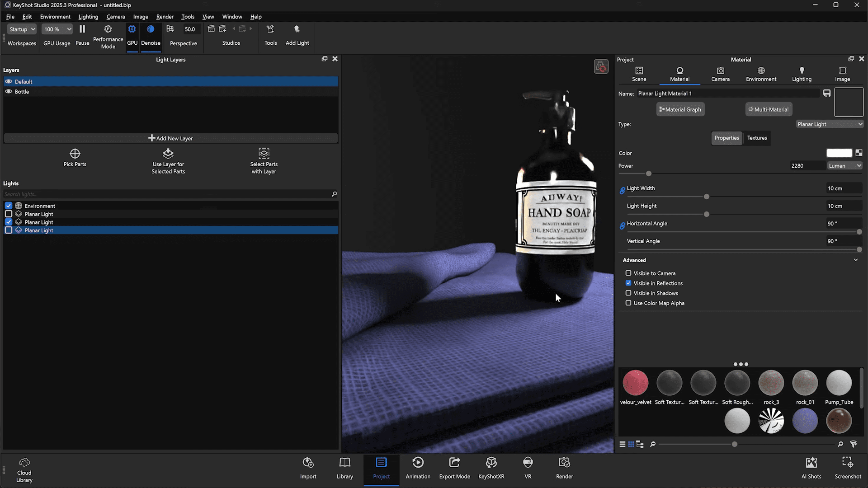Enable Visible to Camera checkbox
Viewport: 868px width, 488px height.
click(x=628, y=273)
